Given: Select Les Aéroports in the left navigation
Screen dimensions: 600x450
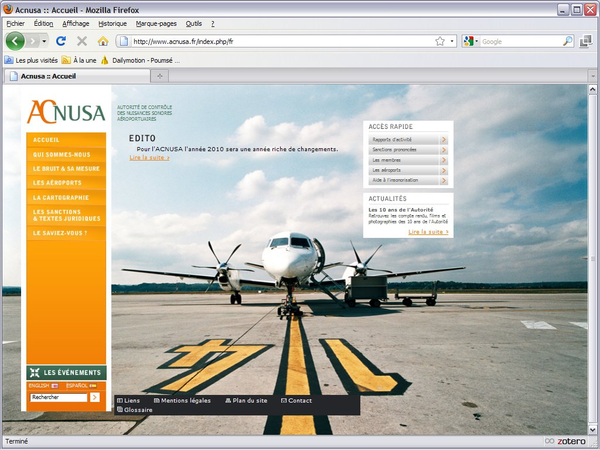Looking at the screenshot, I should tap(57, 183).
